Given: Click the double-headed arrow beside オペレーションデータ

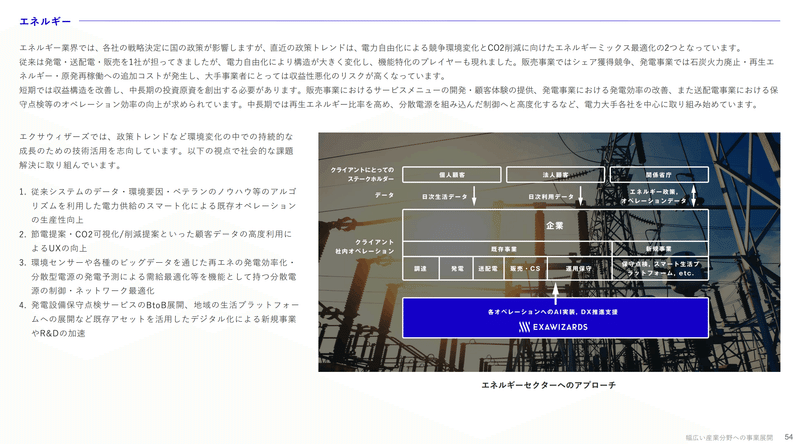Looking at the screenshot, I should point(693,196).
